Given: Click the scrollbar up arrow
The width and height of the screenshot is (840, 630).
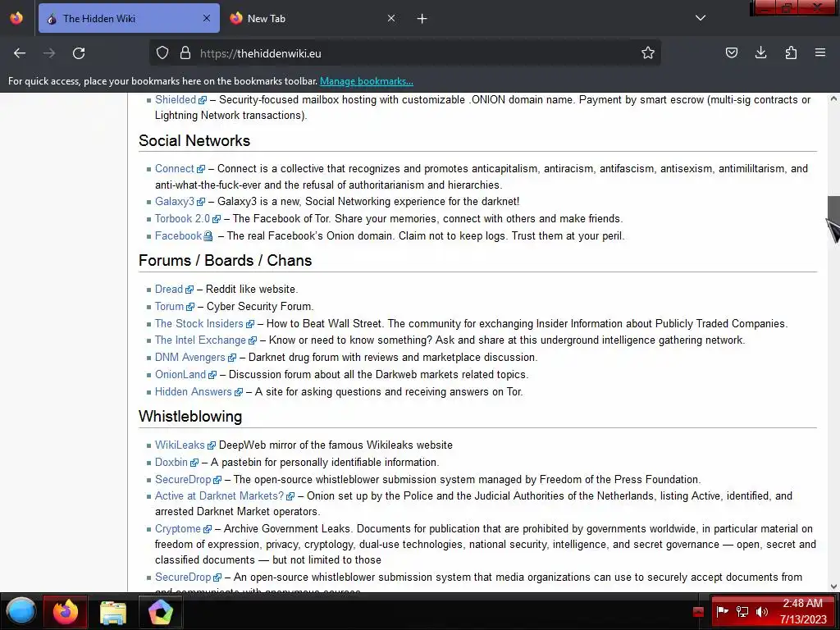Looking at the screenshot, I should click(833, 98).
